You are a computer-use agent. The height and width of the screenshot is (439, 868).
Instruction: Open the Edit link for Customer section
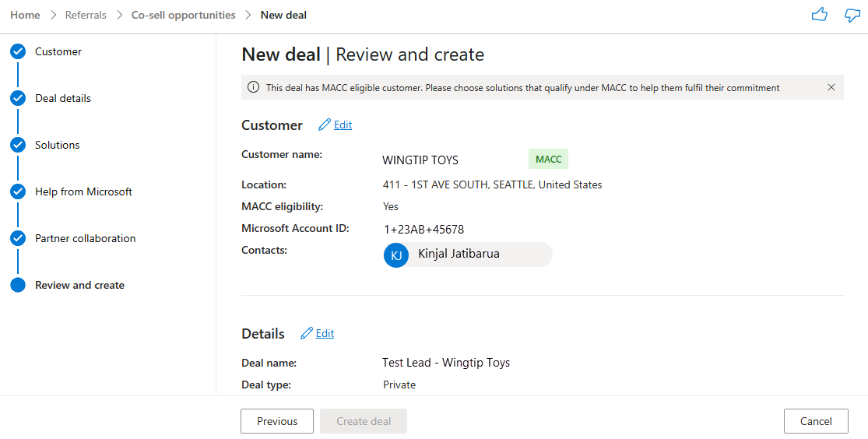click(343, 125)
